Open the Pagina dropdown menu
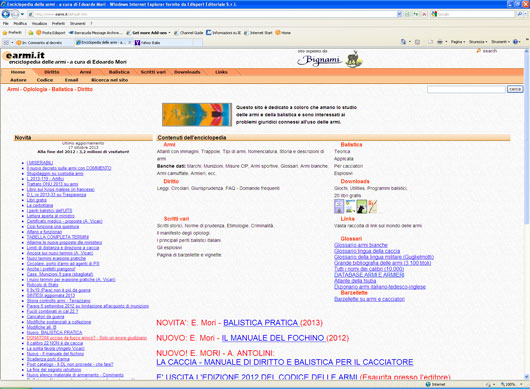This screenshot has height=389, width=530. [457, 42]
